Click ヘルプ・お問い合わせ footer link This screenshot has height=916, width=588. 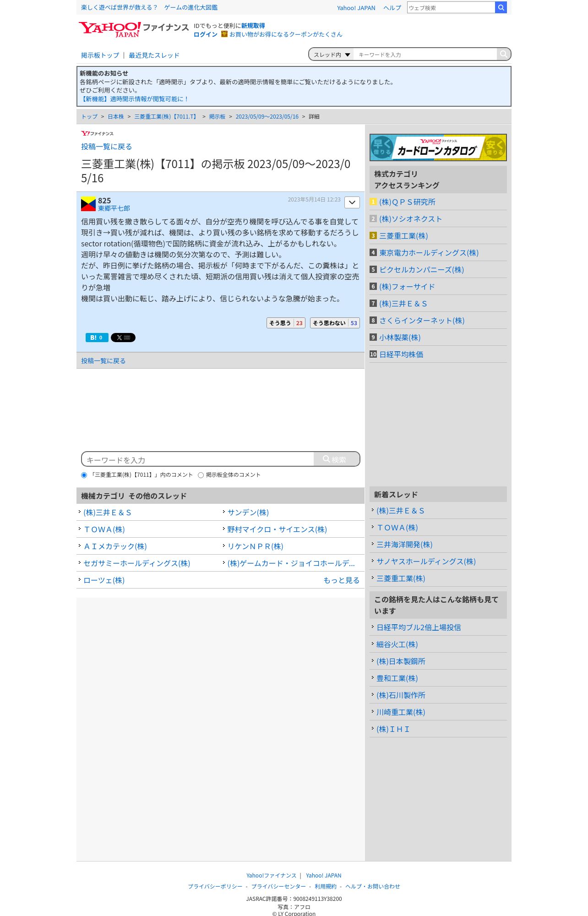pyautogui.click(x=373, y=887)
